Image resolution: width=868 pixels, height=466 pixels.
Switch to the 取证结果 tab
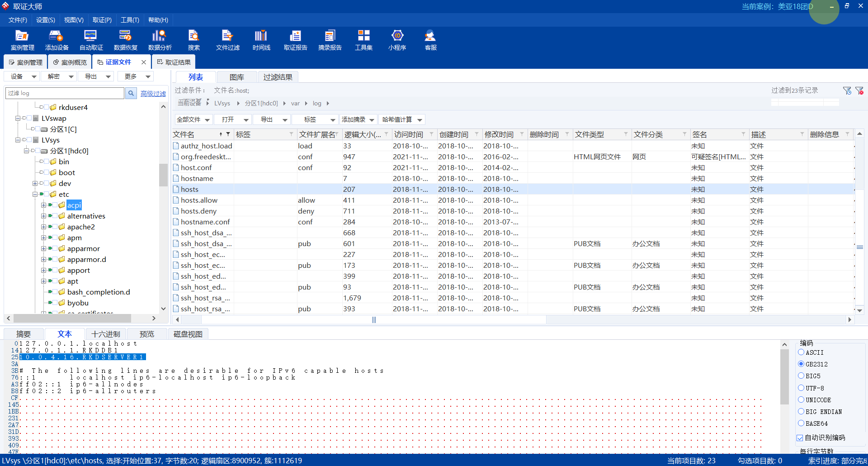tap(174, 62)
